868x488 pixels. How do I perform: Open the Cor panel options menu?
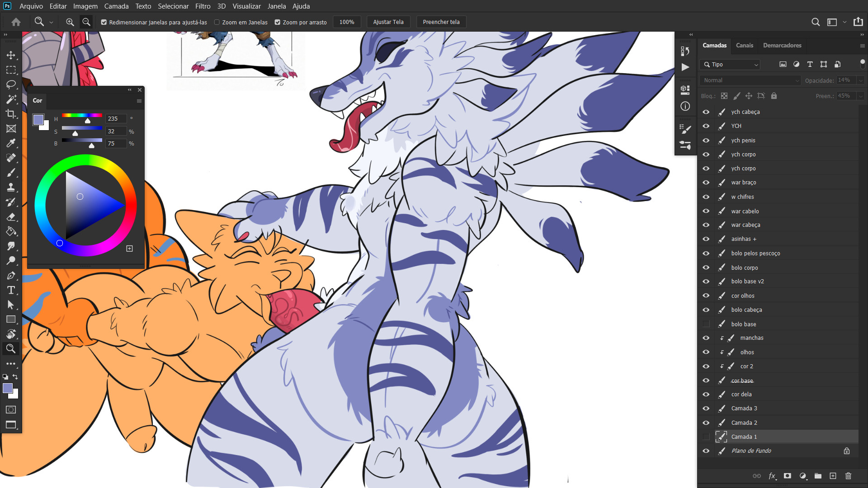pyautogui.click(x=139, y=101)
